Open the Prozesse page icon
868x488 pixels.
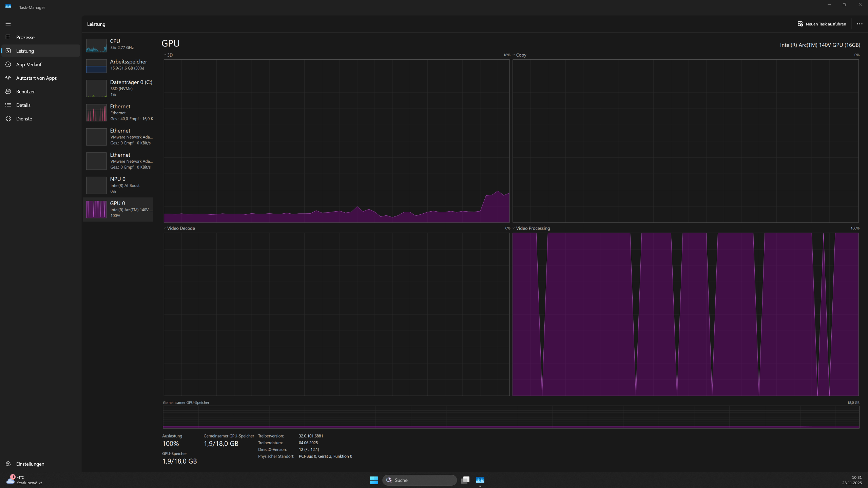(x=8, y=37)
